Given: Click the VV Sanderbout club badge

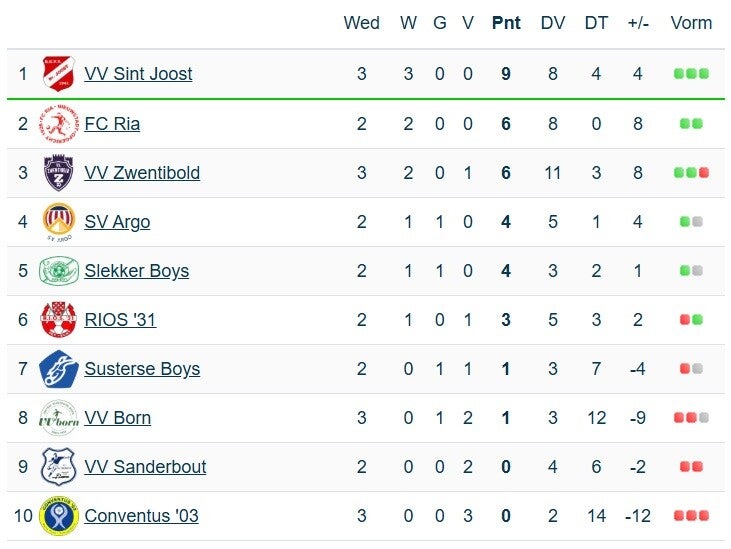Looking at the screenshot, I should pyautogui.click(x=59, y=467).
